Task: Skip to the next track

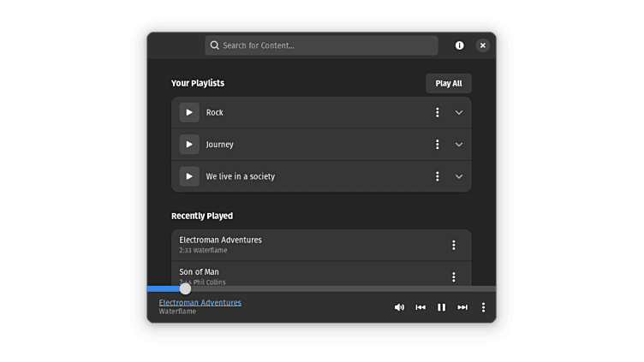Action: (462, 307)
